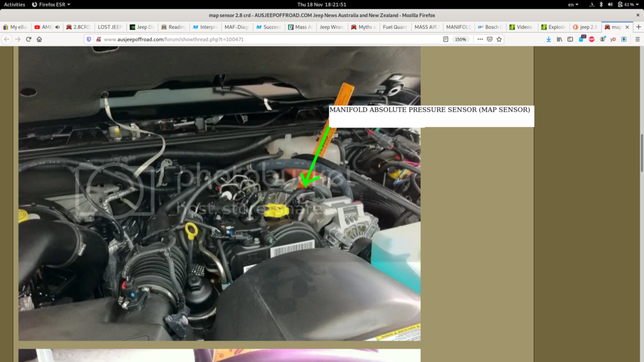This screenshot has width=644, height=362.
Task: Save page to Pocket
Action: coord(489,40)
